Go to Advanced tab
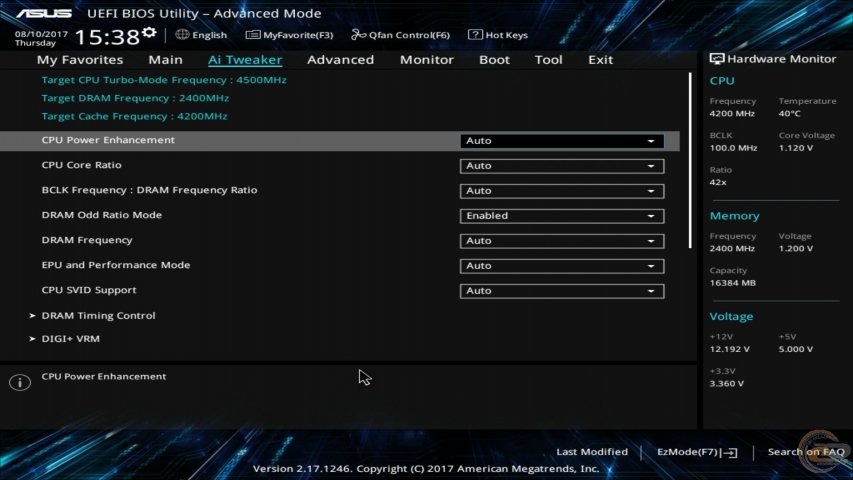The height and width of the screenshot is (480, 853). point(341,60)
